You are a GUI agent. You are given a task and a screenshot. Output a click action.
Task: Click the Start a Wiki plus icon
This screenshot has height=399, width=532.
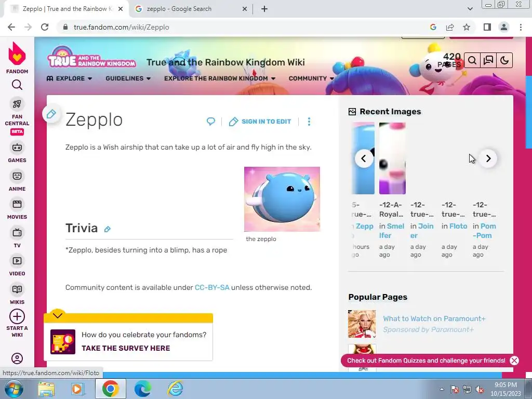click(x=17, y=316)
